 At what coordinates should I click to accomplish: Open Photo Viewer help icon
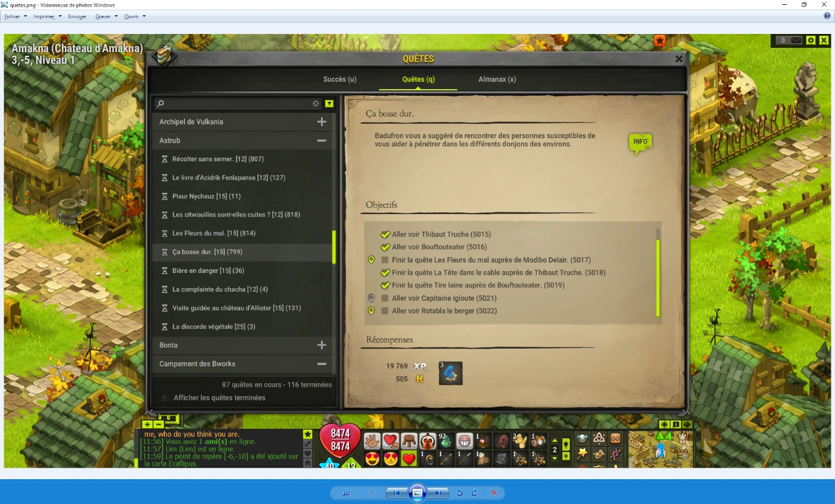[827, 16]
